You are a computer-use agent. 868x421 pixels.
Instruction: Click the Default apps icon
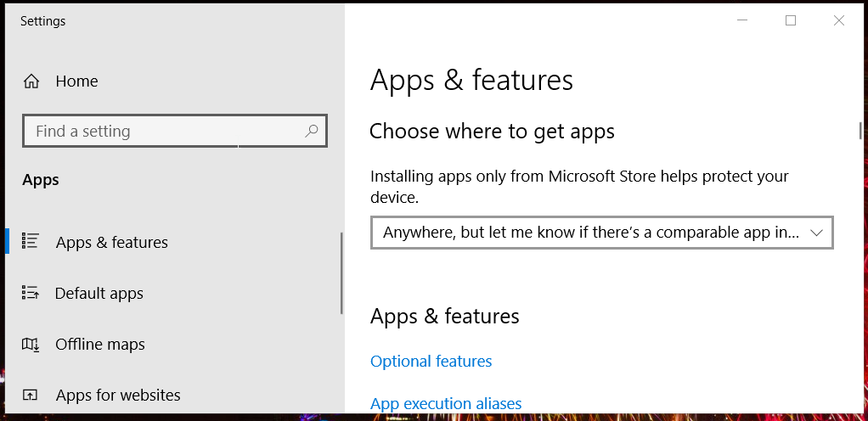click(30, 292)
